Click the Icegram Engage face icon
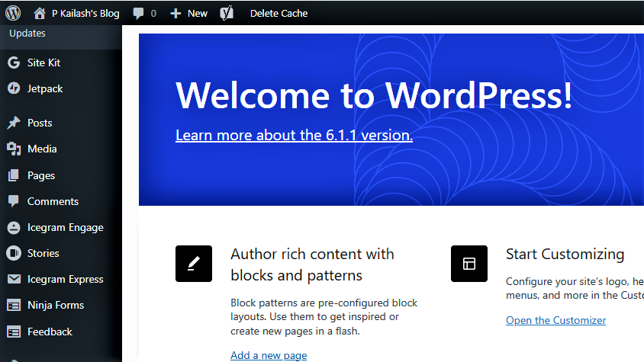This screenshot has width=644, height=362. pyautogui.click(x=14, y=227)
